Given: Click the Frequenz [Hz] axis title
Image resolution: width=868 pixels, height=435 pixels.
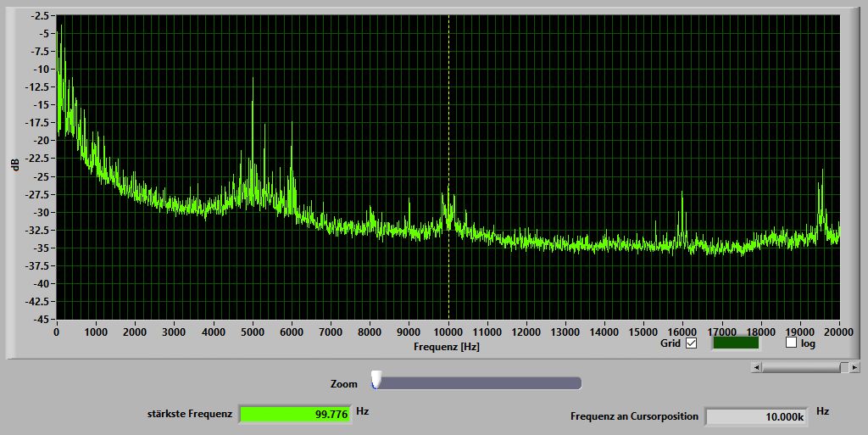Looking at the screenshot, I should coord(447,347).
